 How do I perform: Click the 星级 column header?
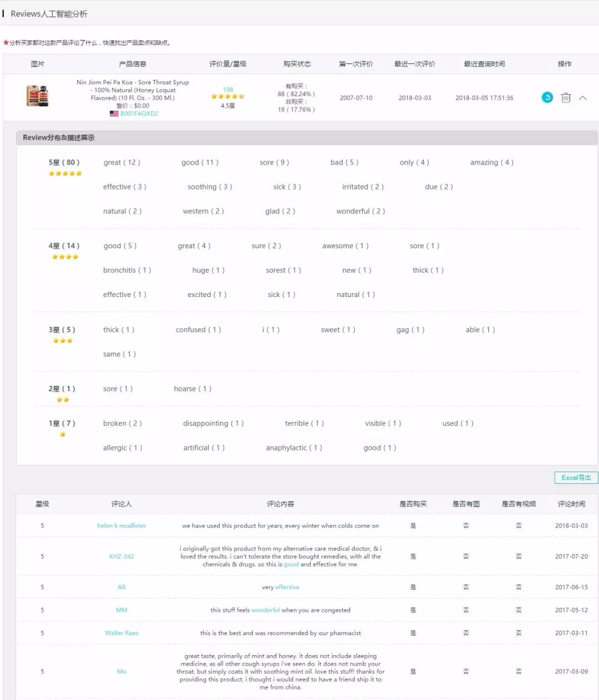42,504
